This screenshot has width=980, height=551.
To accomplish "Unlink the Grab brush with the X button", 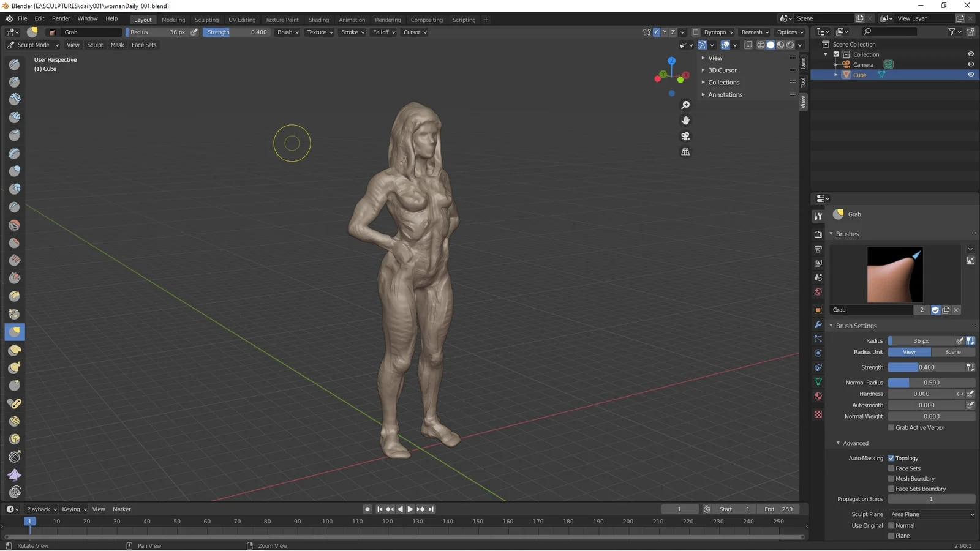I will (x=956, y=310).
